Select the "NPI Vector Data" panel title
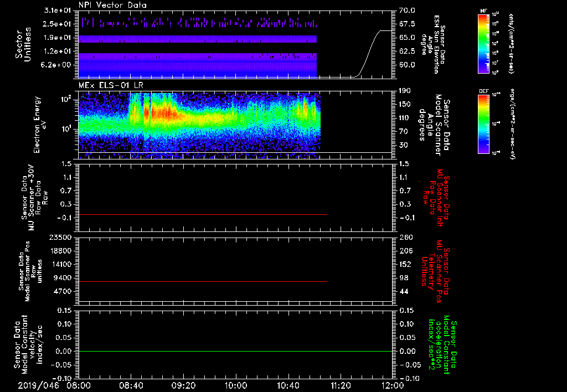 tap(112, 6)
